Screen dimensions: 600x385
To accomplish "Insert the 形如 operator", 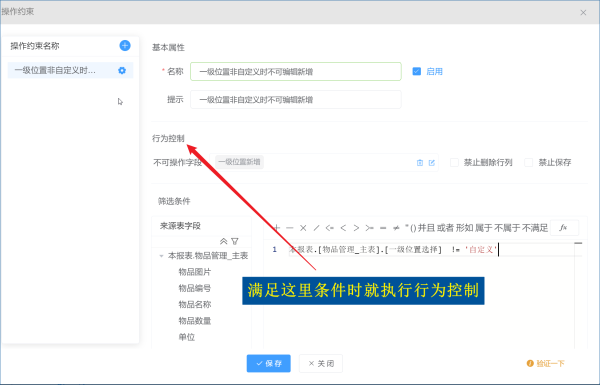I will click(465, 228).
